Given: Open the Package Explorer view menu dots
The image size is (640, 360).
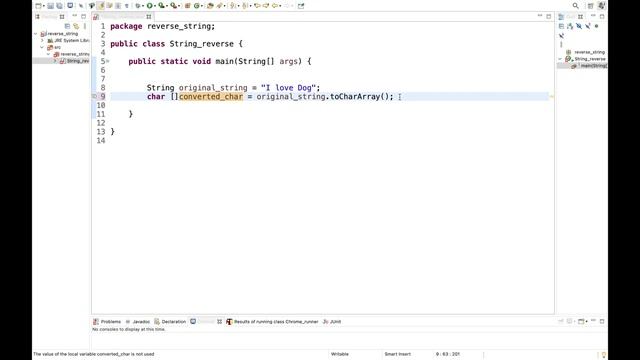Looking at the screenshot, I should [85, 26].
